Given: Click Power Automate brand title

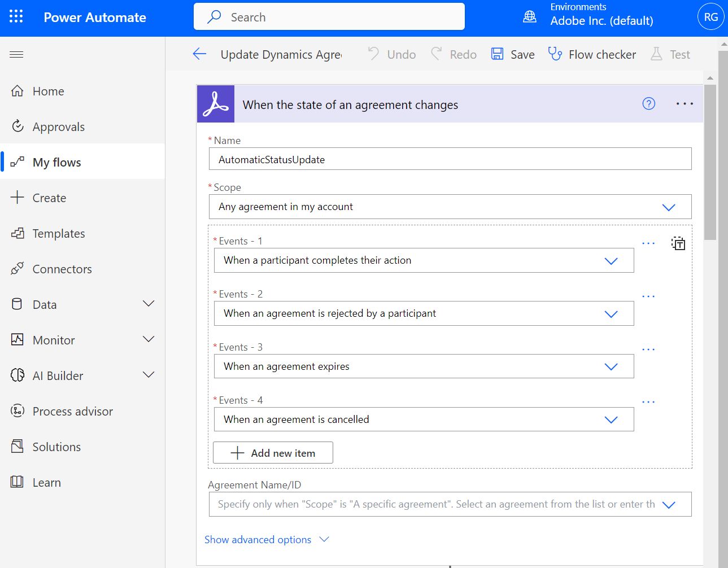Looking at the screenshot, I should (x=95, y=18).
